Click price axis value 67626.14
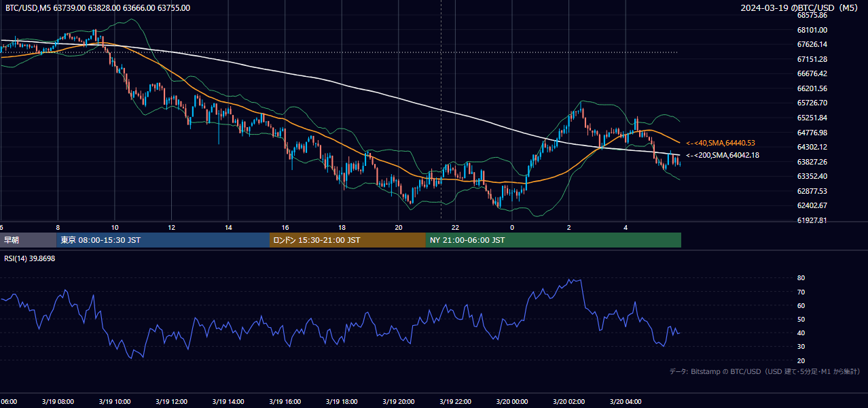 pos(812,44)
